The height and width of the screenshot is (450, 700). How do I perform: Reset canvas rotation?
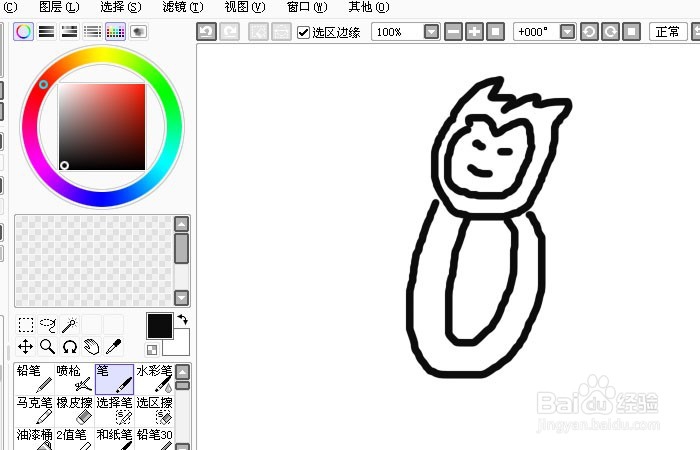[631, 32]
